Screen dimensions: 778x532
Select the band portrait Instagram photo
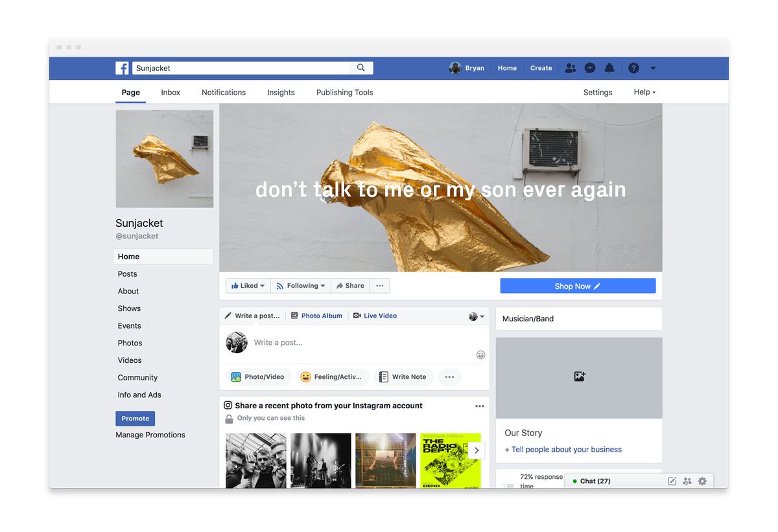click(256, 461)
